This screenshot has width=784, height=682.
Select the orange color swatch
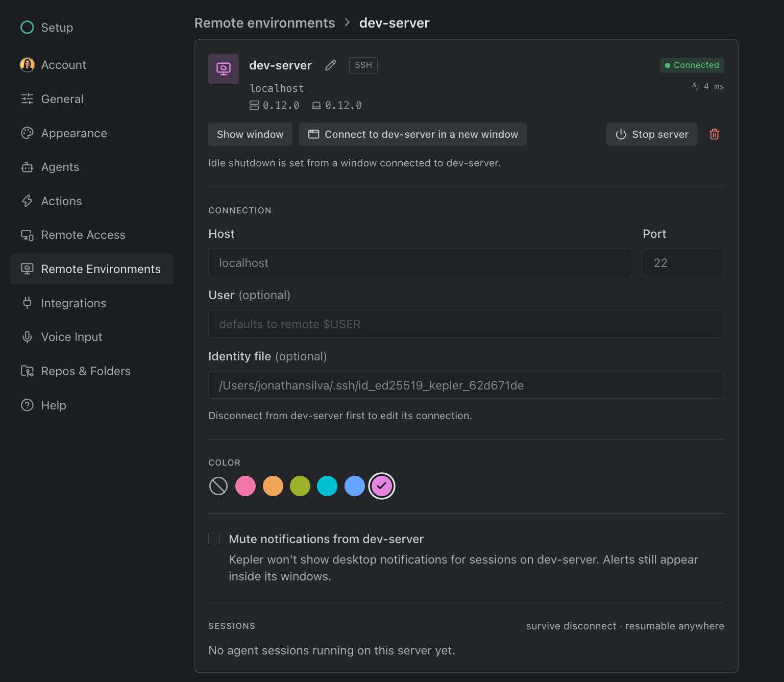(x=273, y=486)
